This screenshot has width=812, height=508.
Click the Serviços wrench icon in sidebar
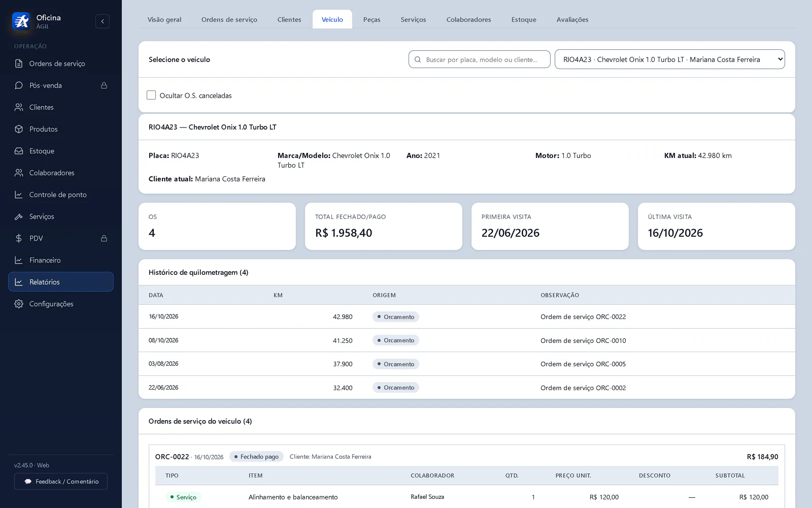point(19,216)
